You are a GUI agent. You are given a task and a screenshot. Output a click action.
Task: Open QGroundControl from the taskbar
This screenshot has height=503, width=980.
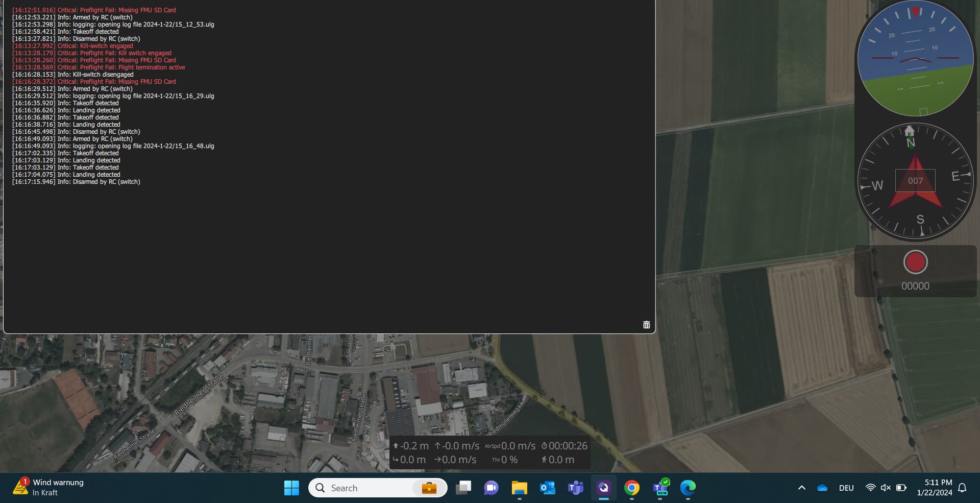pos(603,488)
